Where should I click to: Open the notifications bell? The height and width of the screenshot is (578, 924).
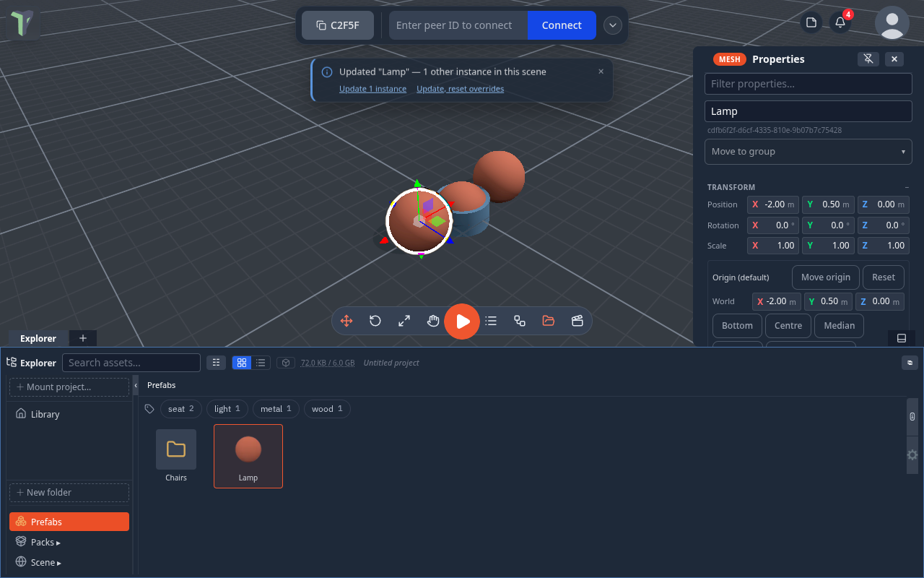point(840,22)
